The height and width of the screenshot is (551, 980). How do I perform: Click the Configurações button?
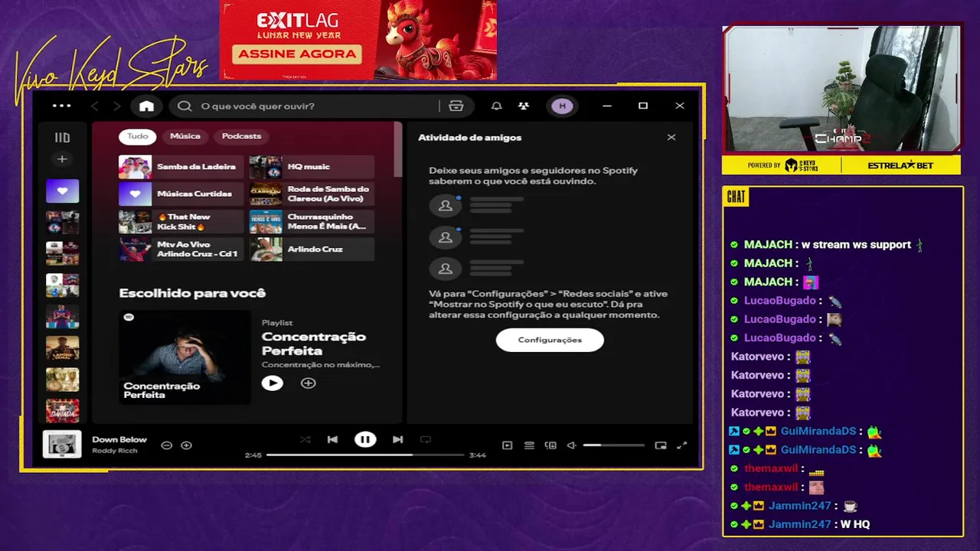[550, 340]
